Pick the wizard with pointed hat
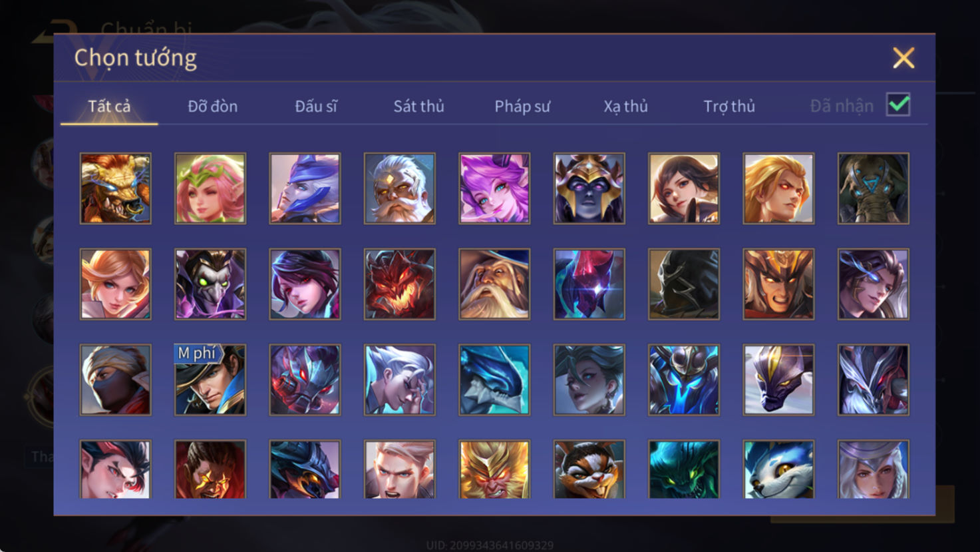Image resolution: width=980 pixels, height=552 pixels. tap(494, 284)
